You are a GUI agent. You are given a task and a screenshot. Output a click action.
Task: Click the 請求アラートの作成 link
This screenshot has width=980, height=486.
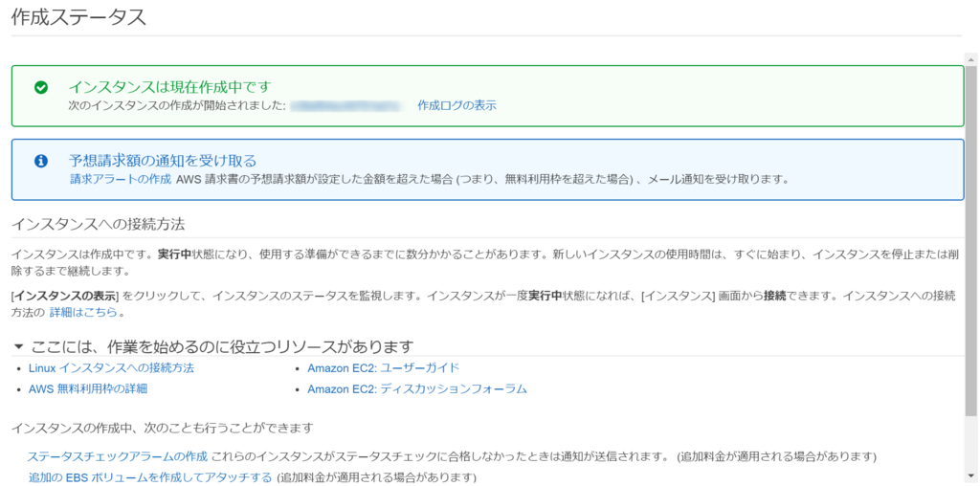pos(120,179)
